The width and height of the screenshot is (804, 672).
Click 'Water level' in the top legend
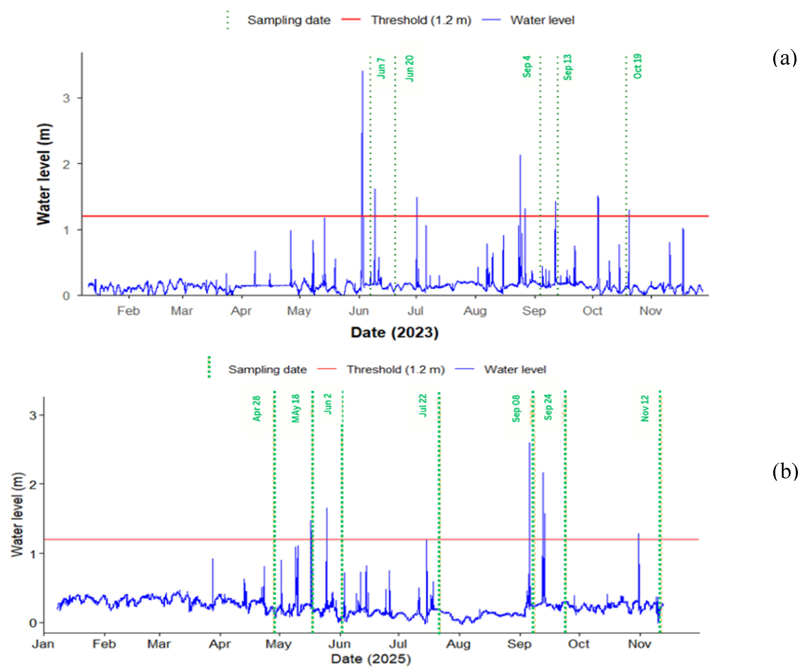(542, 20)
